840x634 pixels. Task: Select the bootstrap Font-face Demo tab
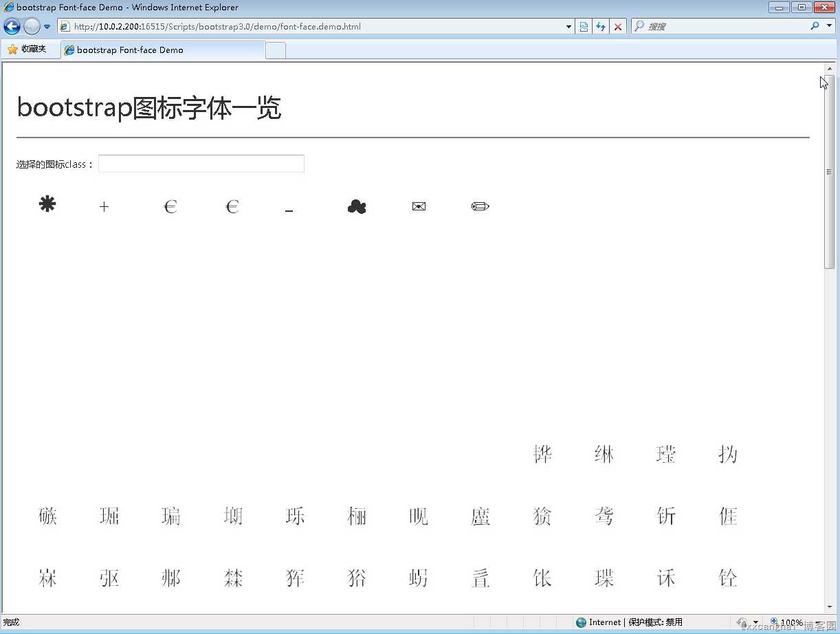(x=163, y=50)
